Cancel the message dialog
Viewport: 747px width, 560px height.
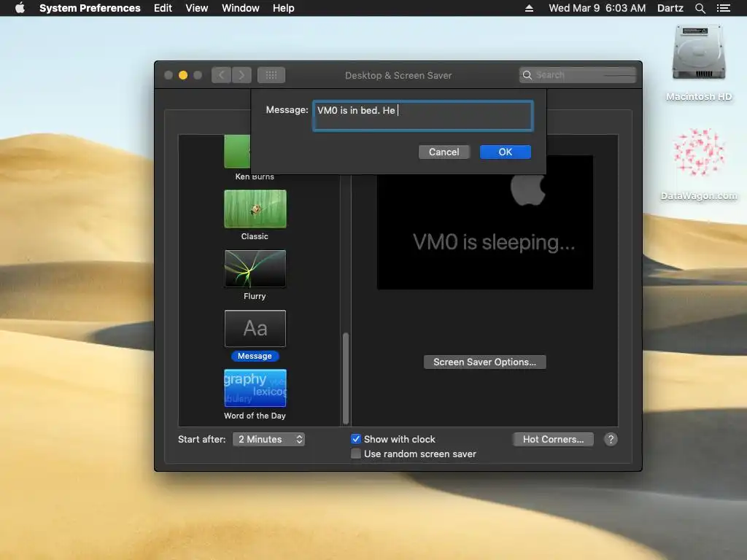tap(444, 152)
